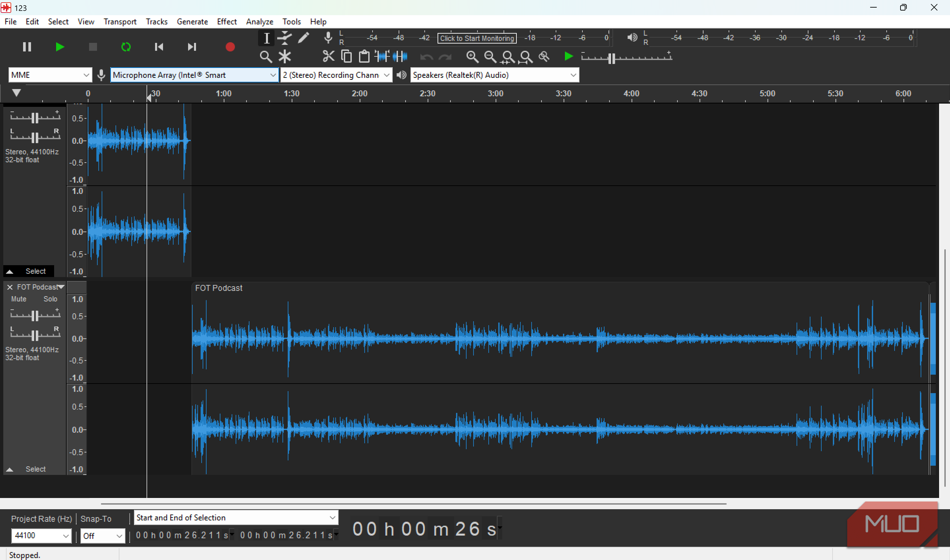Open the Effect menu
Image resolution: width=950 pixels, height=560 pixels.
tap(226, 21)
